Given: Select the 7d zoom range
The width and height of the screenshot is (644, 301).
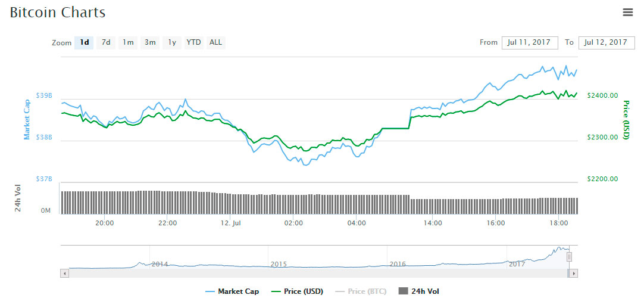Looking at the screenshot, I should [x=106, y=42].
